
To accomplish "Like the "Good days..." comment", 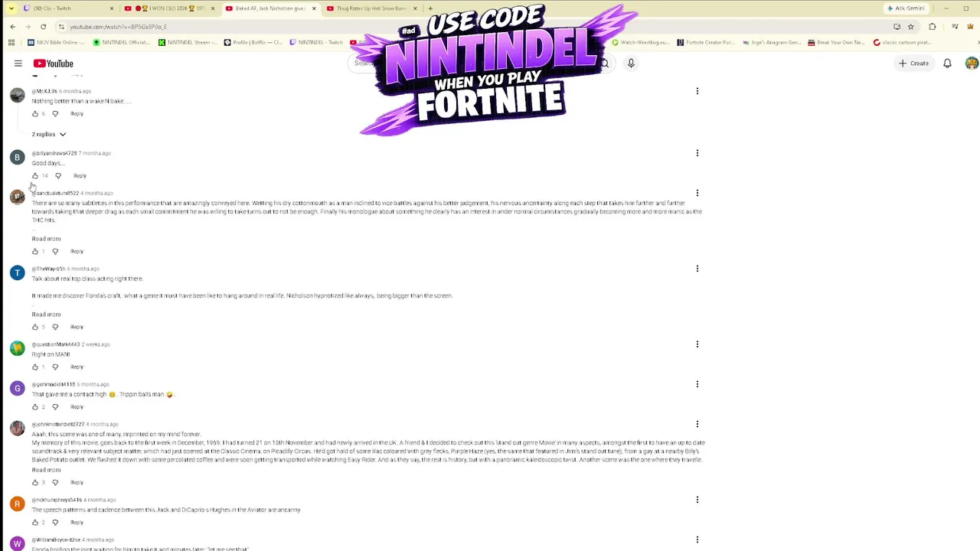I will point(35,175).
